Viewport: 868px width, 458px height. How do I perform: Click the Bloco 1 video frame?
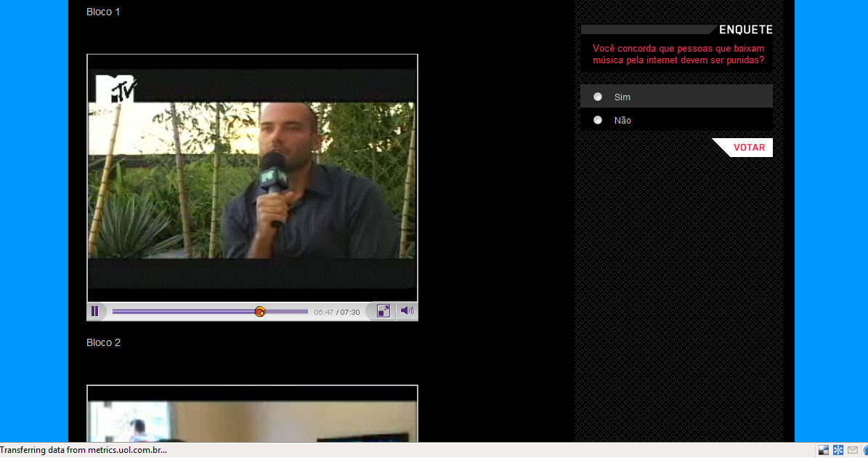coord(252,182)
